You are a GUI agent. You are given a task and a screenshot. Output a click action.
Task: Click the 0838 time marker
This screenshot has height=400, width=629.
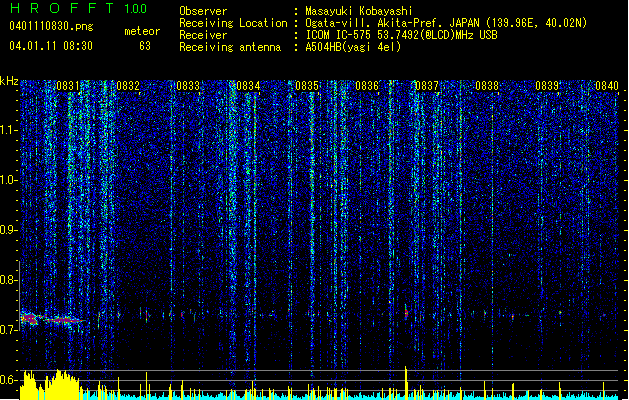tap(487, 86)
